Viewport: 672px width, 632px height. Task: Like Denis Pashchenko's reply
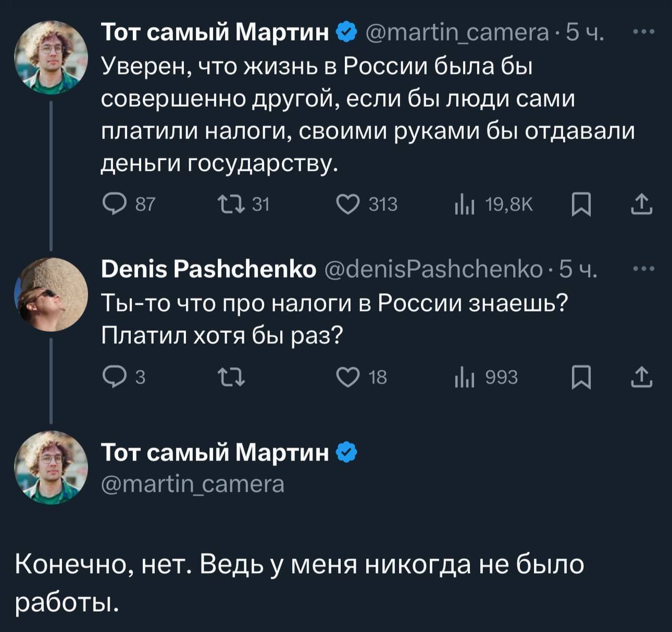pyautogui.click(x=347, y=377)
